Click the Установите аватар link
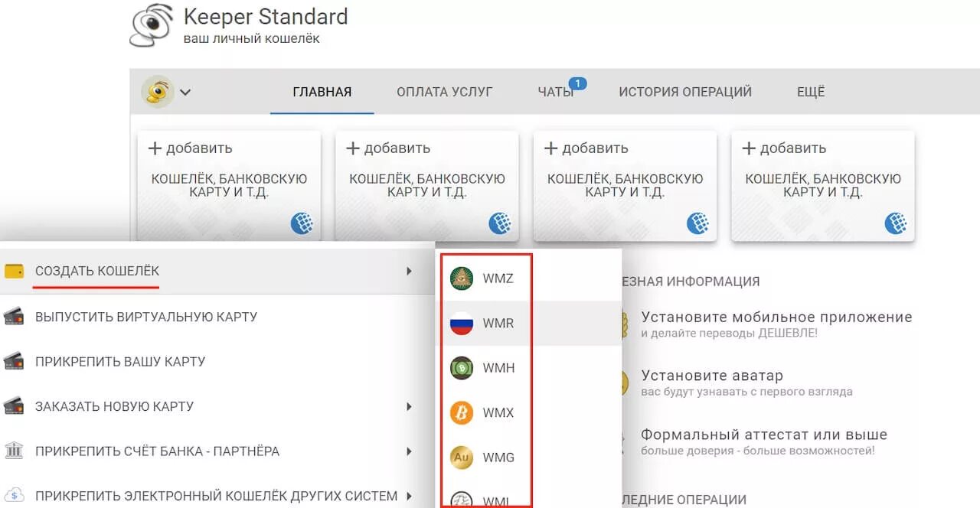Image resolution: width=980 pixels, height=508 pixels. tap(712, 376)
